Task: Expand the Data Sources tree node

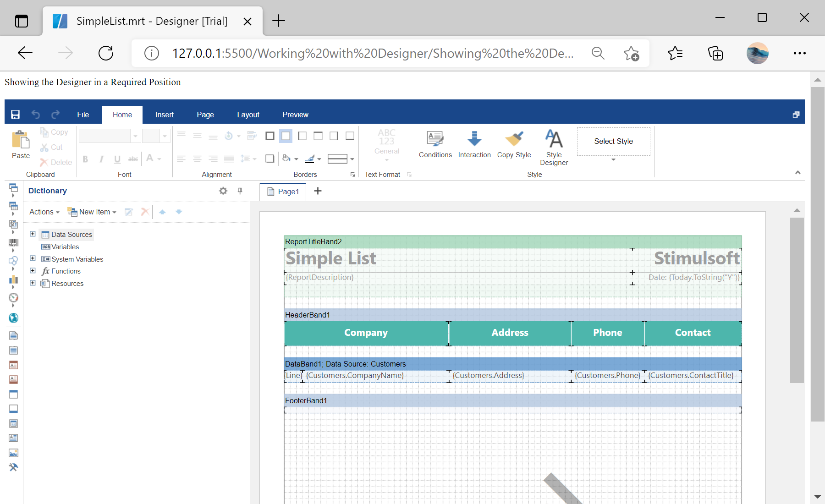Action: (x=33, y=234)
